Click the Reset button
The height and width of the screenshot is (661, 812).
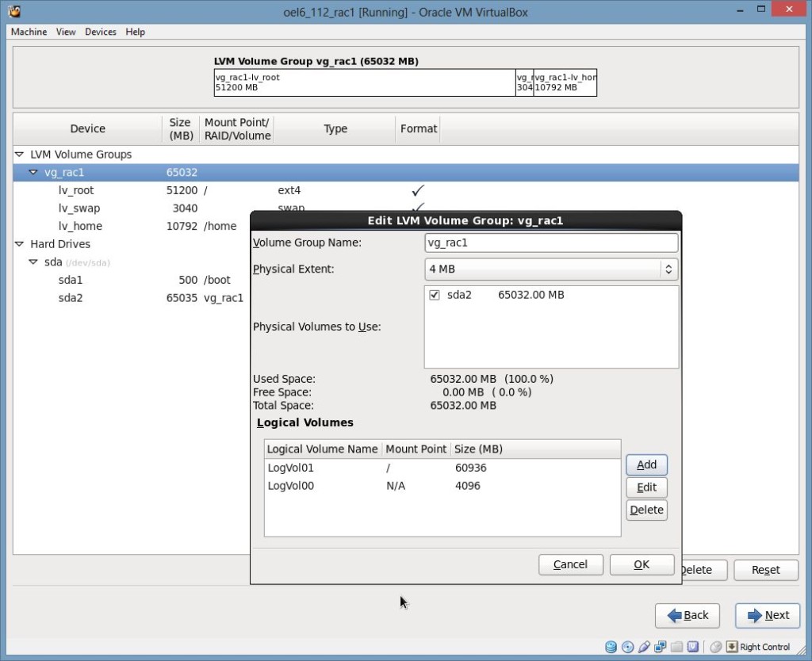[766, 570]
